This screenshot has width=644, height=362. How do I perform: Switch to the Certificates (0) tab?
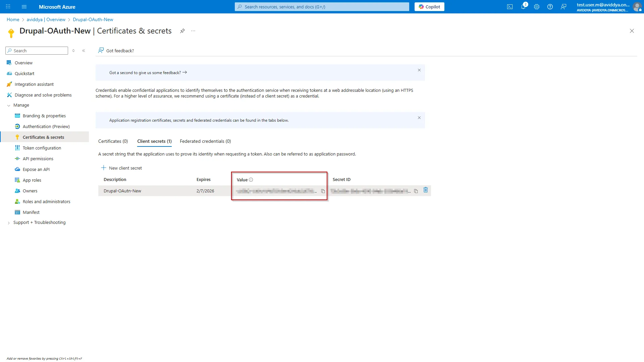pos(113,141)
